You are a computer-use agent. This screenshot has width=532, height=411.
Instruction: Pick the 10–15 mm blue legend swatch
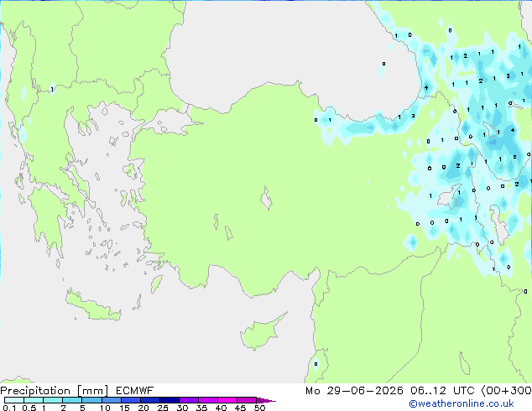pyautogui.click(x=111, y=400)
